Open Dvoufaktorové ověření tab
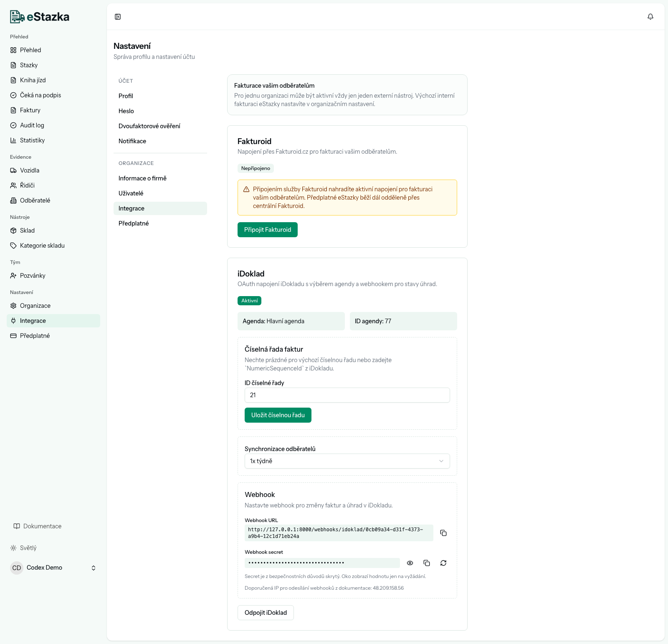Image resolution: width=668 pixels, height=644 pixels. tap(160, 126)
